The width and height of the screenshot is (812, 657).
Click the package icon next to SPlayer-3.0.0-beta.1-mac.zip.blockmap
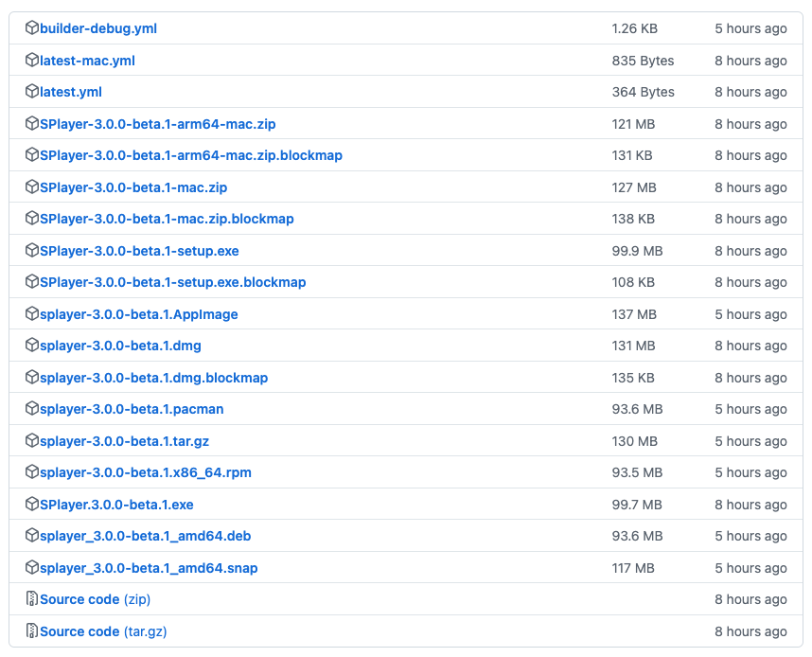pos(32,218)
